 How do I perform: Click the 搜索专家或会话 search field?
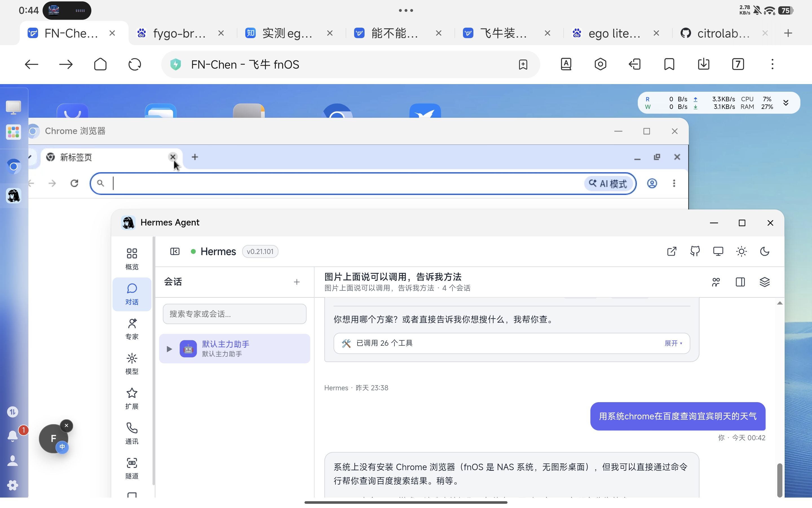pos(235,314)
